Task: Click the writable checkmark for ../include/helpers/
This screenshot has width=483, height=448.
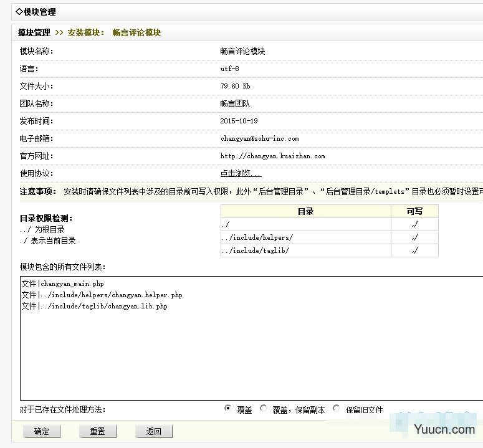Action: pos(414,237)
